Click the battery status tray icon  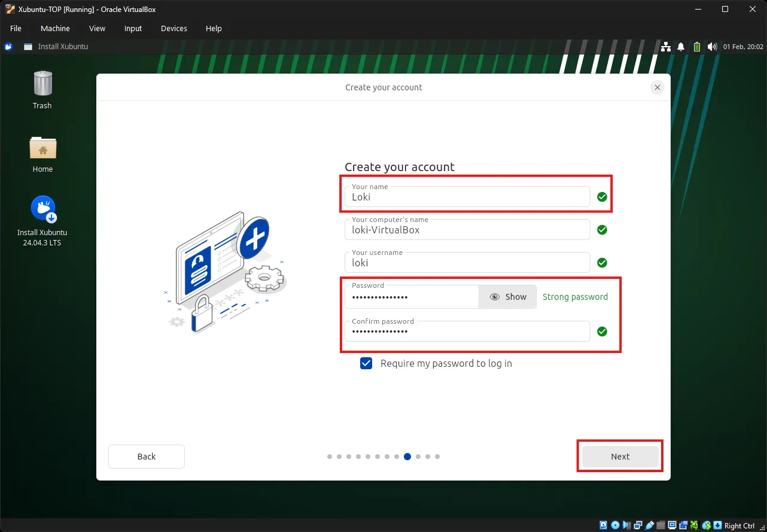[x=696, y=47]
